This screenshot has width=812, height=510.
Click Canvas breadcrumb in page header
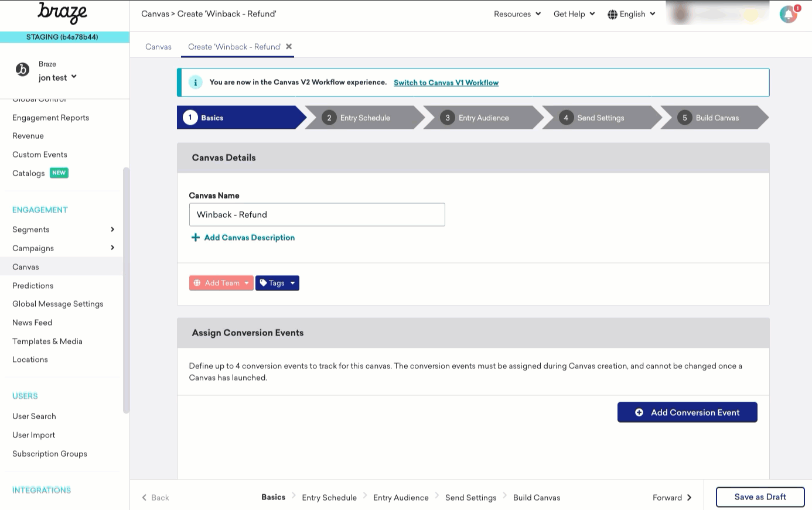pyautogui.click(x=155, y=13)
